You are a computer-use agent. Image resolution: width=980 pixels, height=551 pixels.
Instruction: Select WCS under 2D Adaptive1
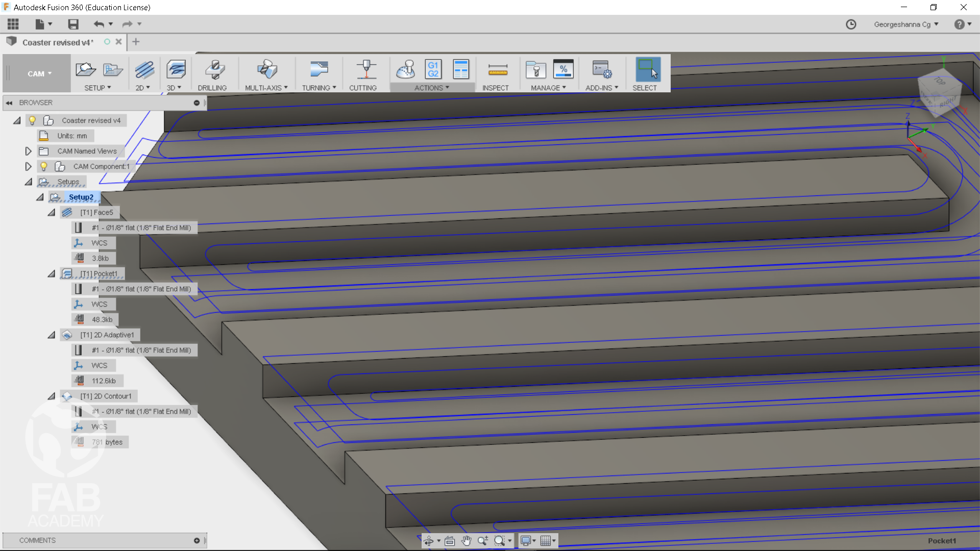[100, 365]
